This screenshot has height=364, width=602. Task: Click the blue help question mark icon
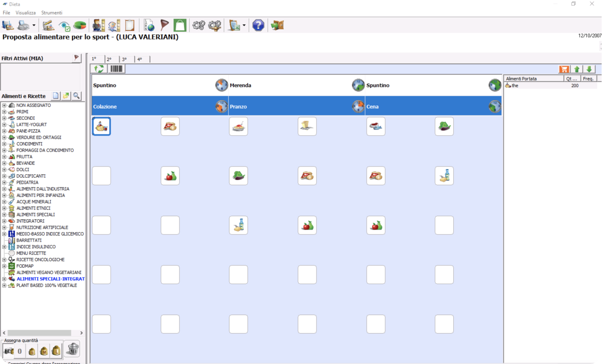[x=258, y=25]
